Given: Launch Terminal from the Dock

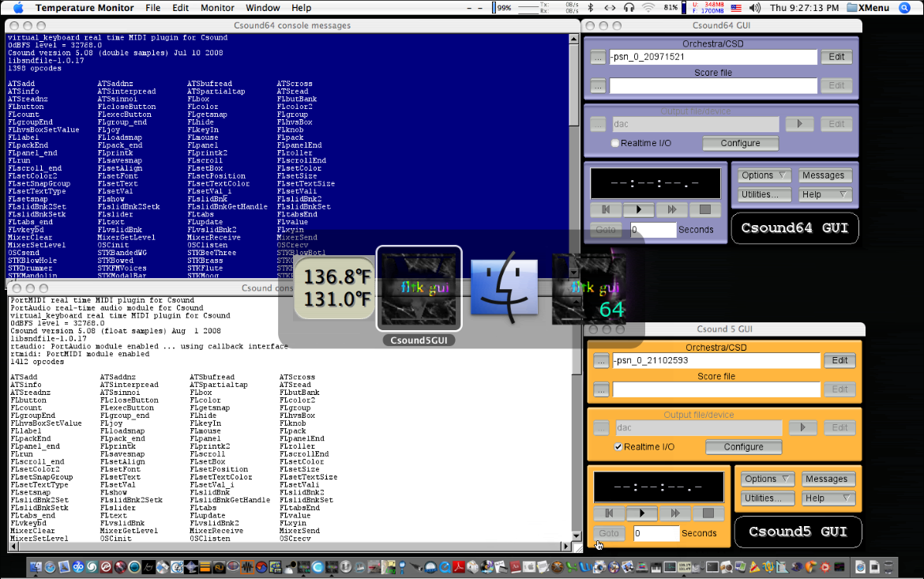Looking at the screenshot, I should [712, 567].
